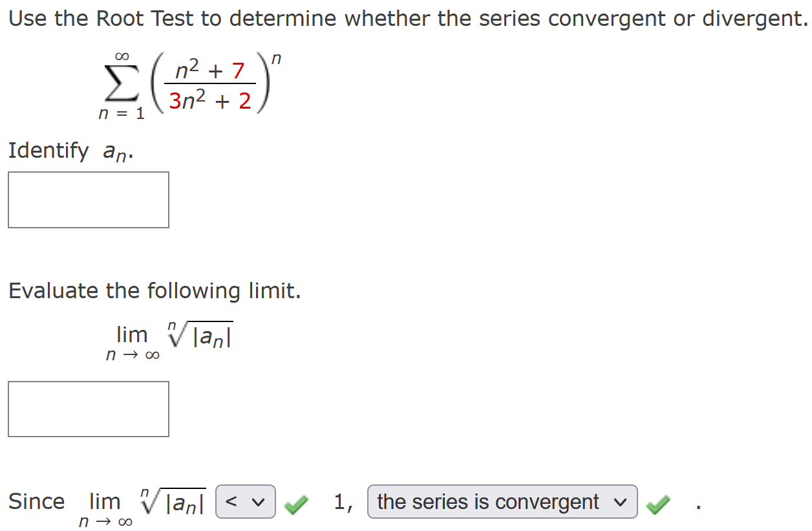The image size is (812, 531).
Task: Open the inequality comparison dropdown
Action: point(245,501)
